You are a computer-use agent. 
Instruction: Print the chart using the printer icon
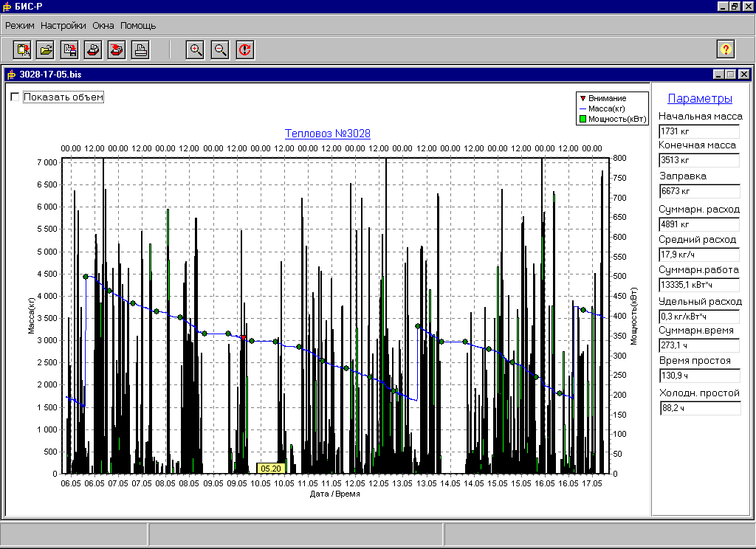(140, 49)
